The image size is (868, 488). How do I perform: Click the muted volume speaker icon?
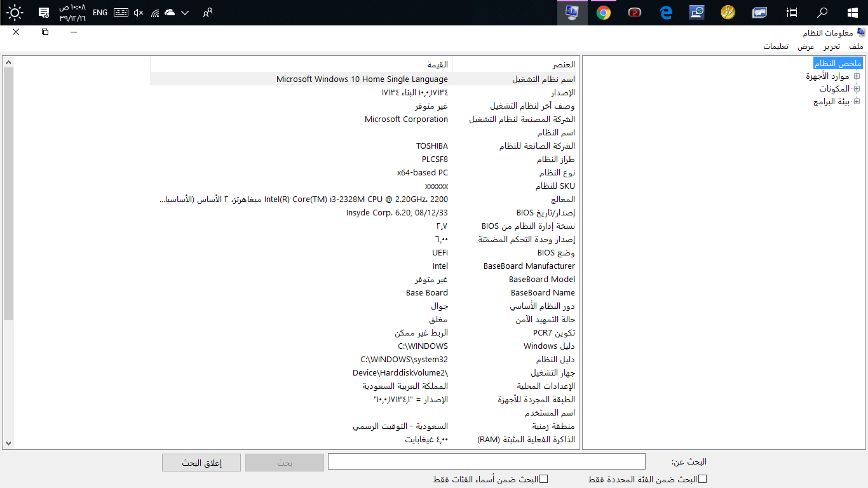click(139, 12)
